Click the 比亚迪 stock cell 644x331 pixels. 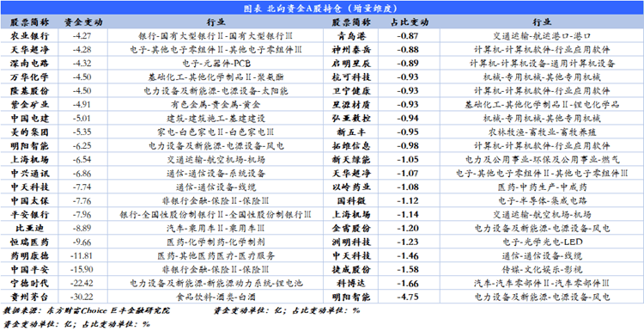[29, 228]
